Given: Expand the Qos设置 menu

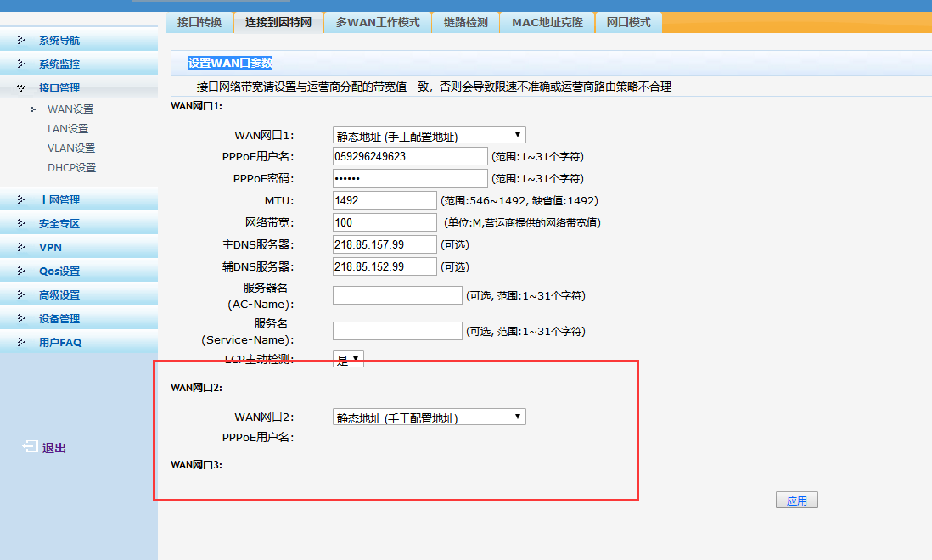Looking at the screenshot, I should coord(59,272).
